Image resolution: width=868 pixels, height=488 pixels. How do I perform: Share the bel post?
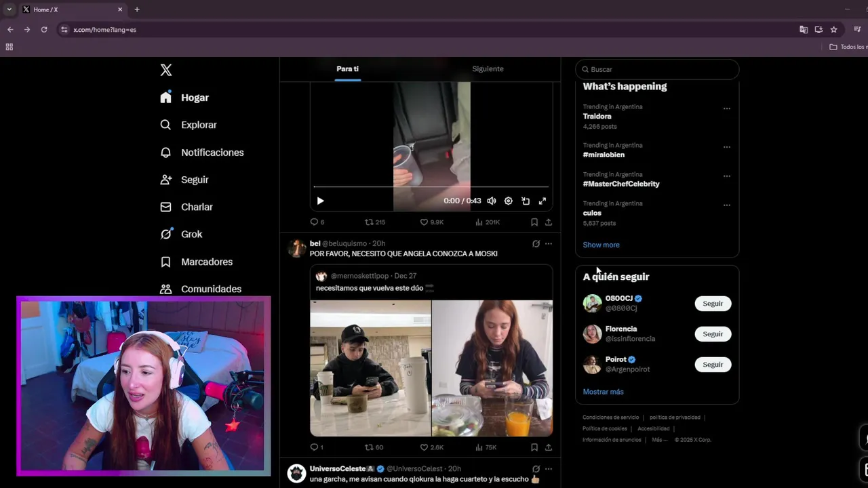tap(549, 447)
